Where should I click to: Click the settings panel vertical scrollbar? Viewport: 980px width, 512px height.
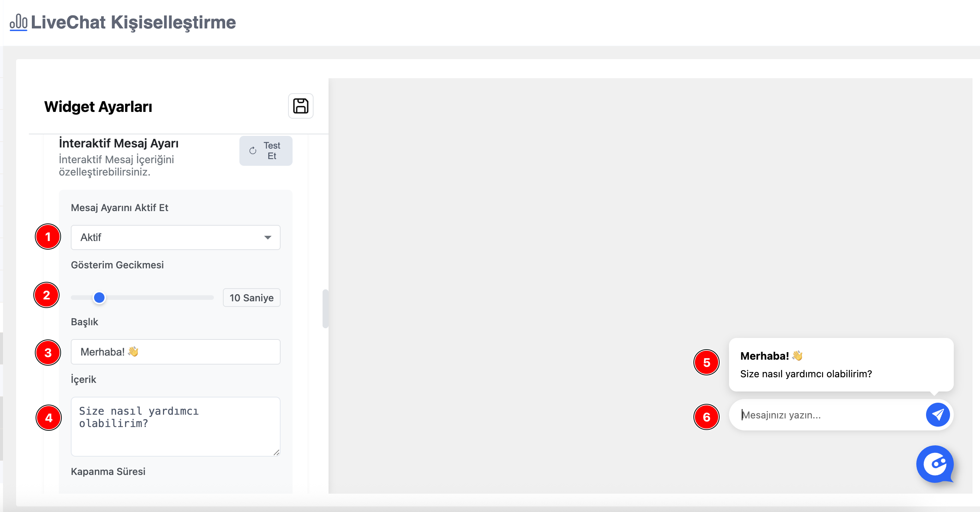tap(325, 309)
